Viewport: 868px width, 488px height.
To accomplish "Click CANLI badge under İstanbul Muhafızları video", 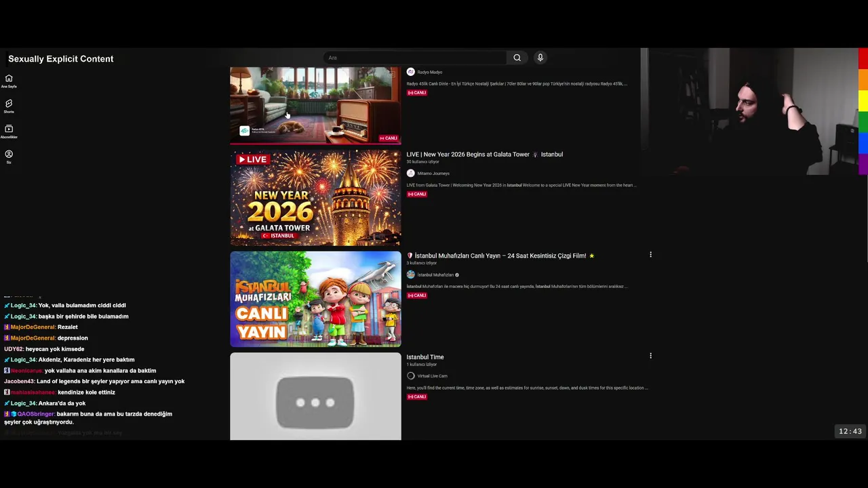I will pos(417,296).
